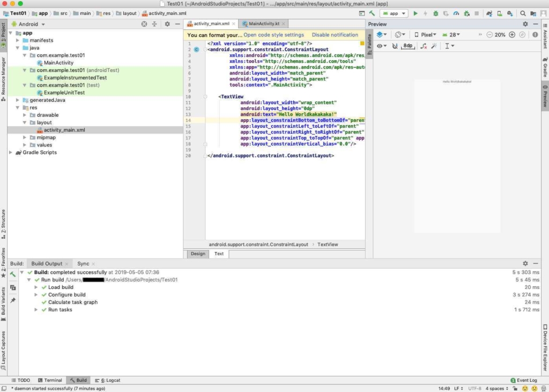The height and width of the screenshot is (392, 549).
Task: Open the Android profiler gauge icon
Action: [x=456, y=13]
